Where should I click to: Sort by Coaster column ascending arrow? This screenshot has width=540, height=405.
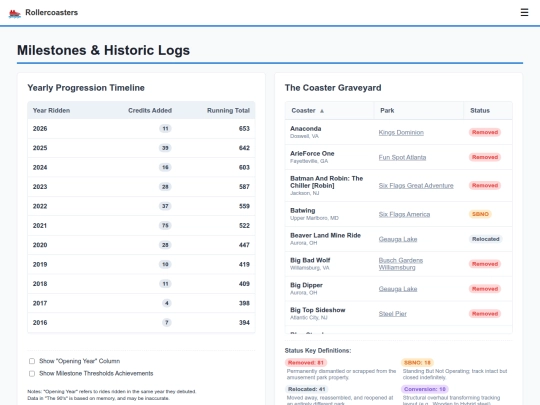[322, 111]
